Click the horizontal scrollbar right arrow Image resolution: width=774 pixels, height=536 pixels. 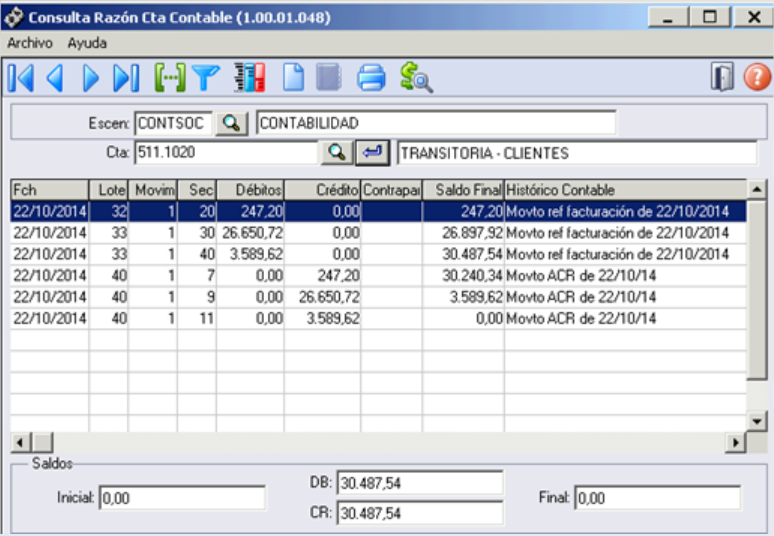(735, 442)
